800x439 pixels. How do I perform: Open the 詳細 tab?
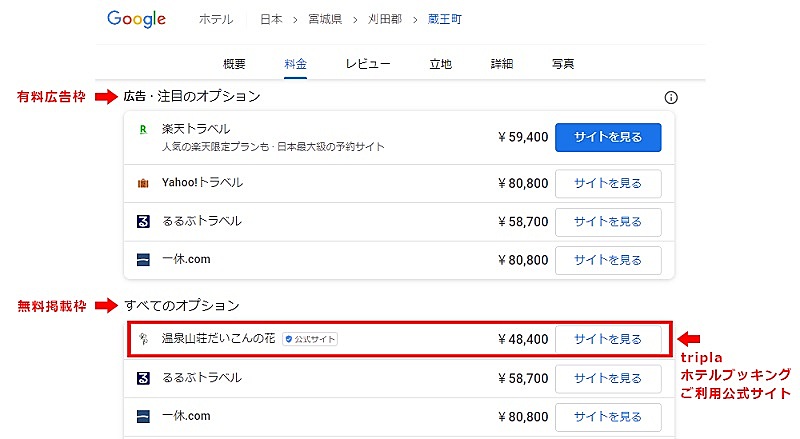502,64
